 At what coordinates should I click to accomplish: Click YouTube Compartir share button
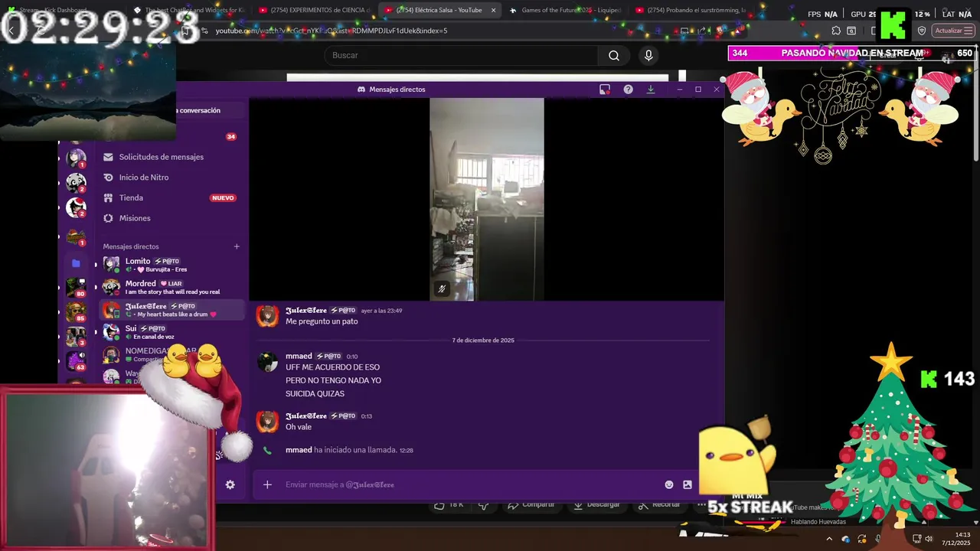tap(531, 504)
